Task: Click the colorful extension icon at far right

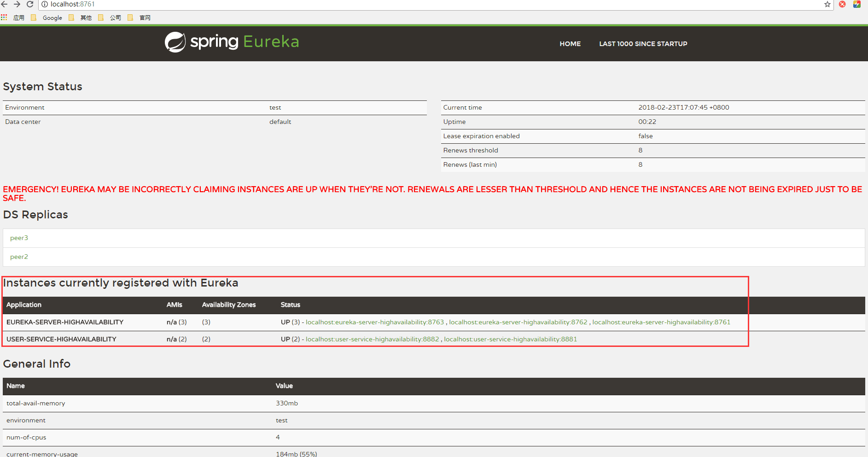Action: pyautogui.click(x=857, y=4)
